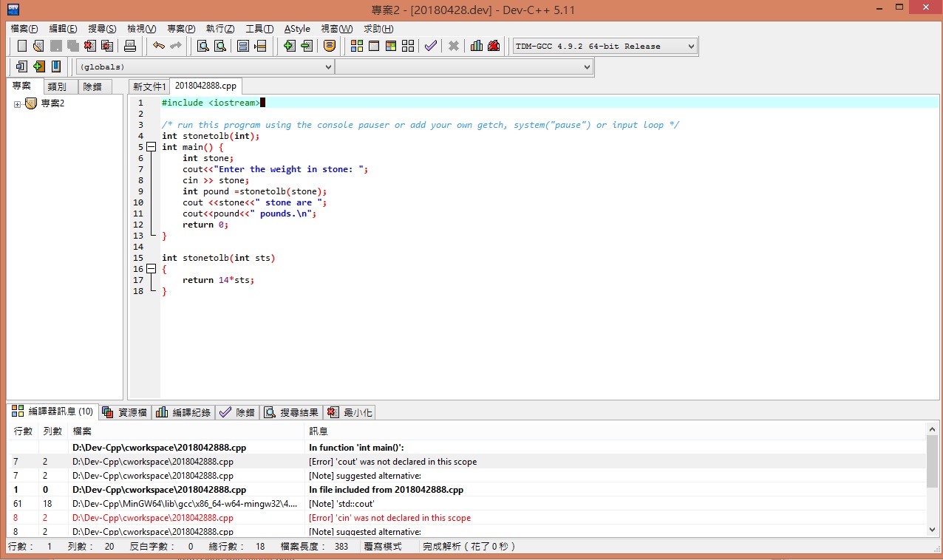Click the Undo arrow icon
943x560 pixels.
pyautogui.click(x=158, y=46)
